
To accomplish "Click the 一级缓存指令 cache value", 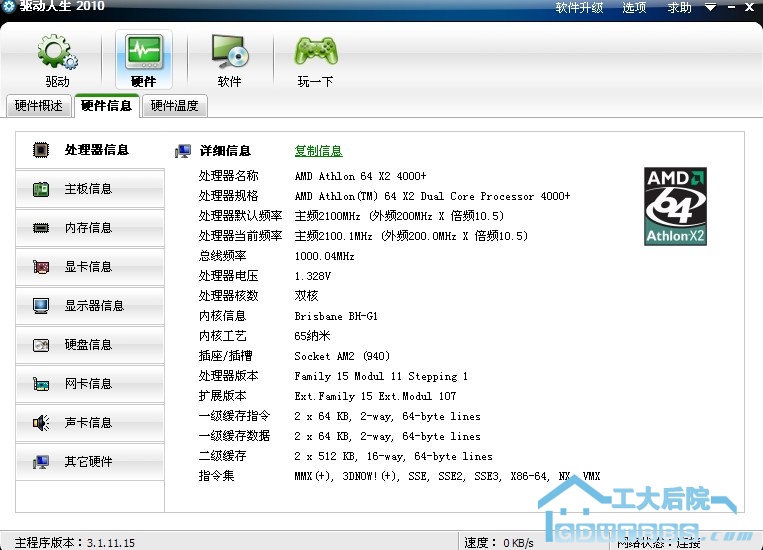I will pyautogui.click(x=387, y=417).
